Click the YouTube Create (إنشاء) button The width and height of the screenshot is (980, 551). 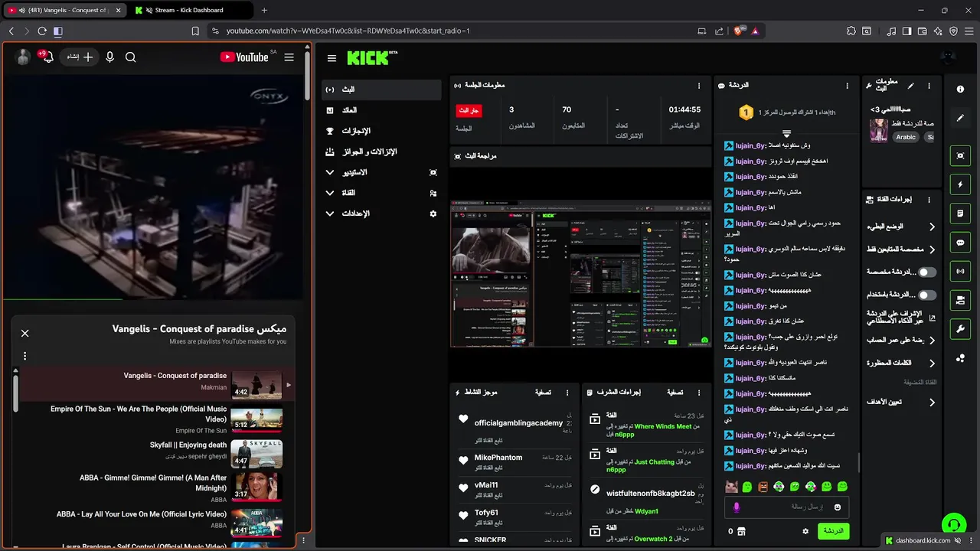[79, 57]
